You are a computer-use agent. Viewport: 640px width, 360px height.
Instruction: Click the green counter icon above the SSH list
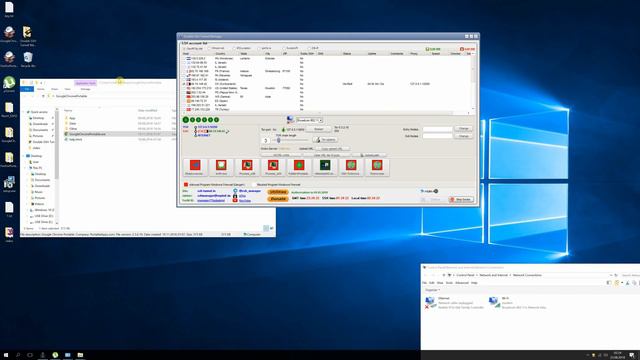point(428,49)
